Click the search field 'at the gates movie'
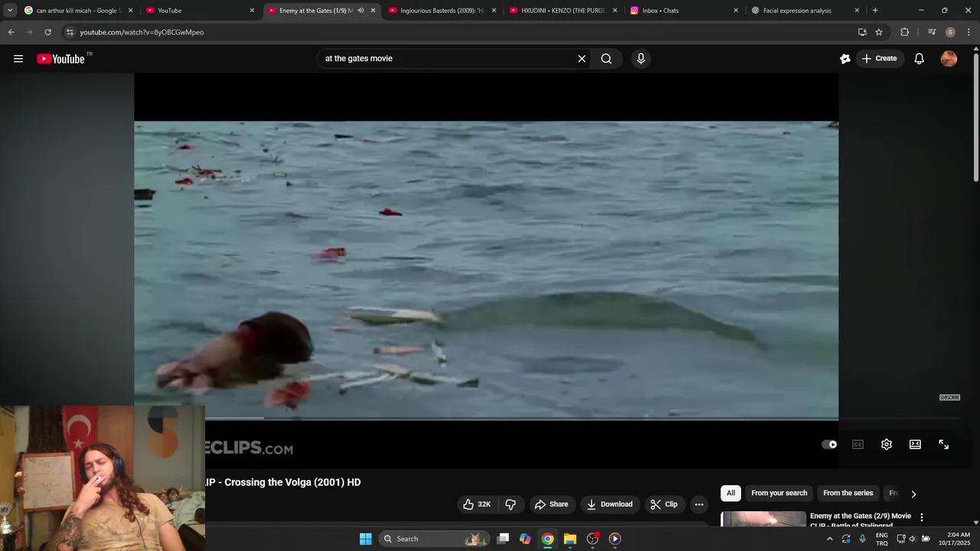The image size is (980, 551). coord(446,59)
